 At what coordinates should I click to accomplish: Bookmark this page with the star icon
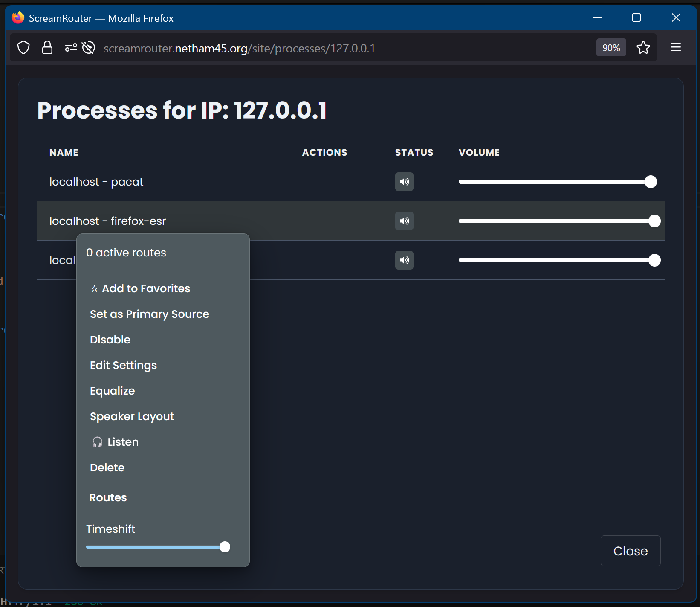point(643,48)
